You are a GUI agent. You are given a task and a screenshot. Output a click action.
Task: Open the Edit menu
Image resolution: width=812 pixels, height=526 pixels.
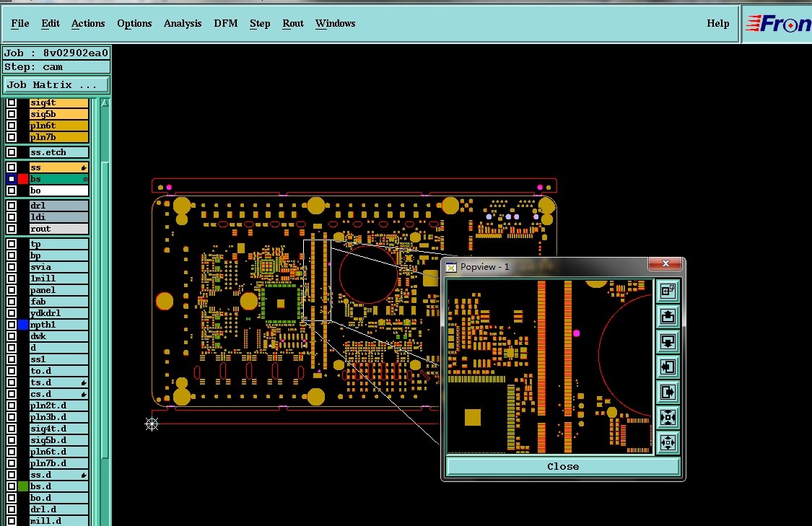point(51,23)
